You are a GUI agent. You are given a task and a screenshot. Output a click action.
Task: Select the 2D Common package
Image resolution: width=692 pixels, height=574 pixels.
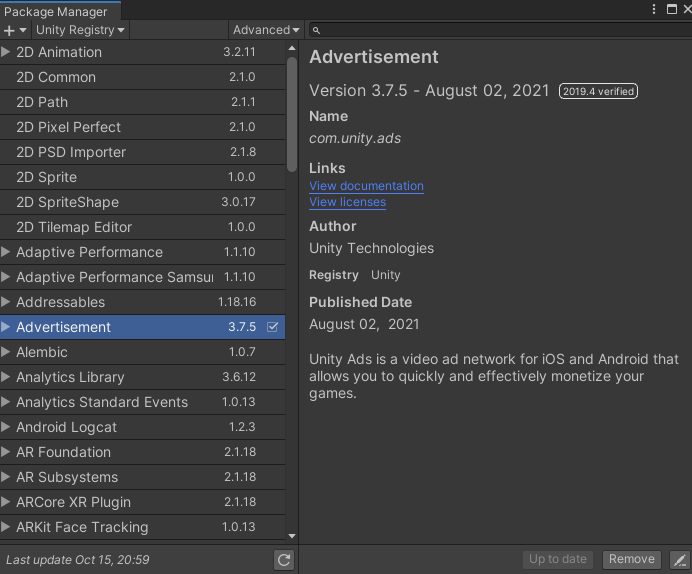[x=143, y=77]
